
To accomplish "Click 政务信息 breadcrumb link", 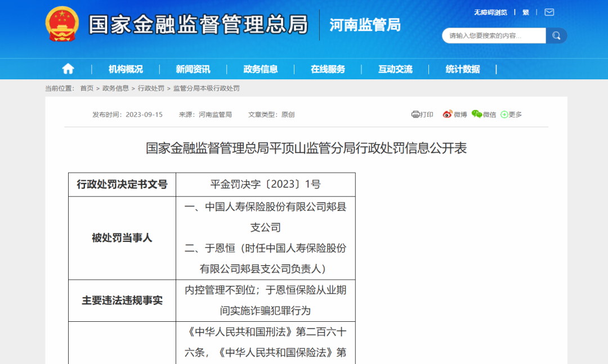I will coord(115,88).
